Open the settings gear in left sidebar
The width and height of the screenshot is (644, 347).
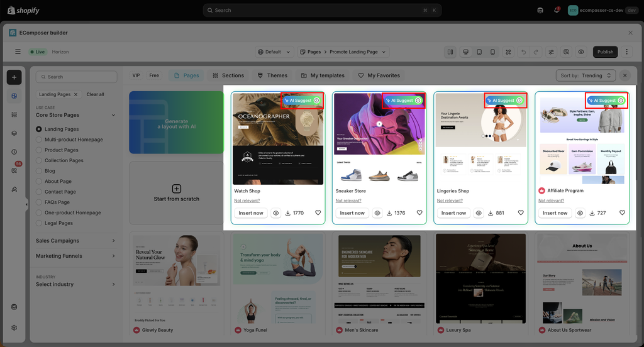point(14,328)
